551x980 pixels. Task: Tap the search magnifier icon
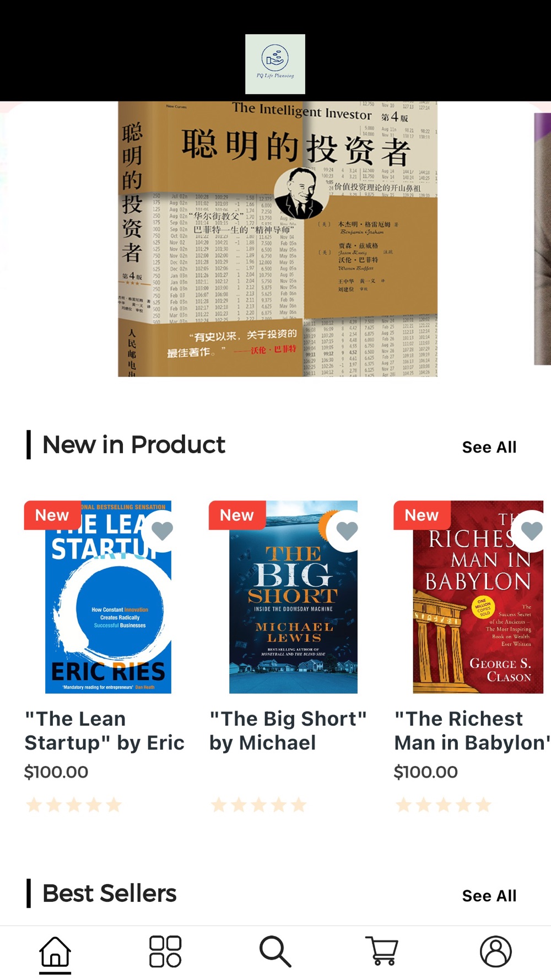pos(275,952)
